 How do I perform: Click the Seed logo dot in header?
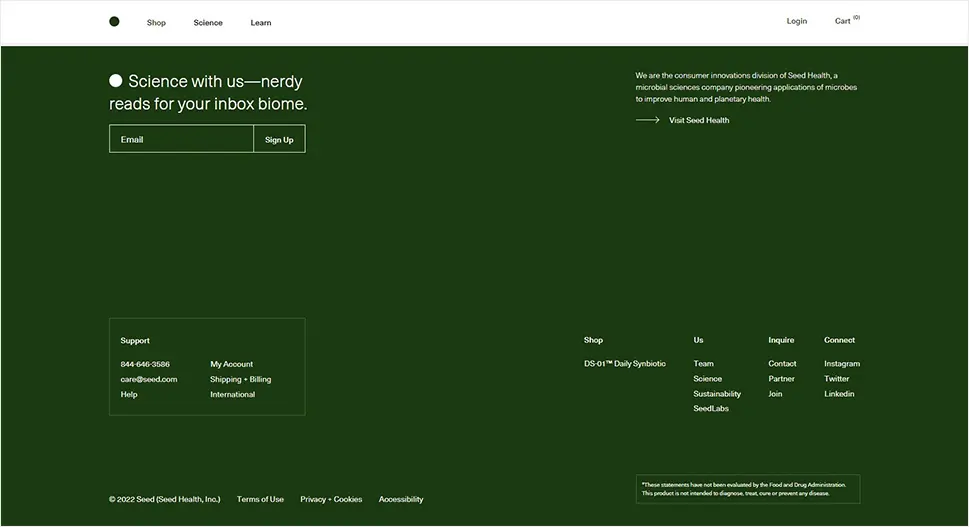114,22
